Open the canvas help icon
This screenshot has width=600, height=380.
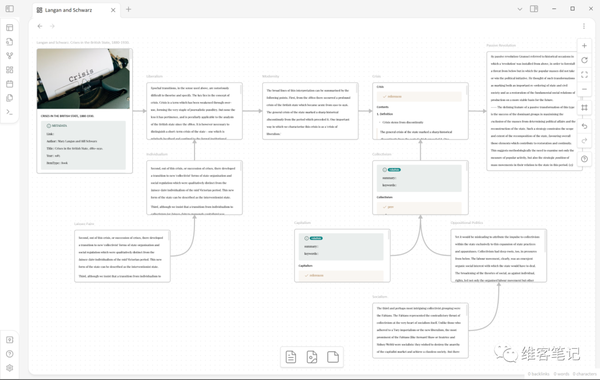pyautogui.click(x=584, y=159)
